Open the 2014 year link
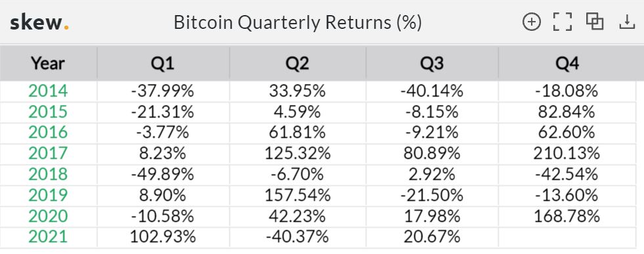 click(48, 91)
